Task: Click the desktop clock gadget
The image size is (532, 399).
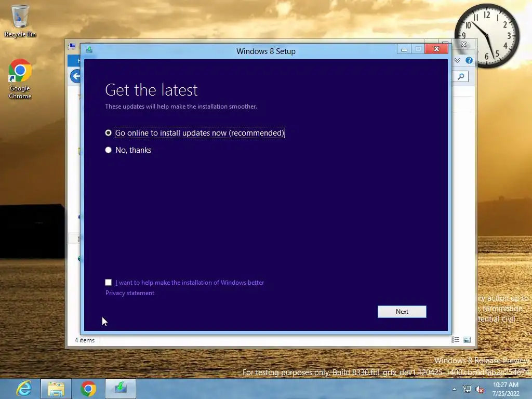Action: (487, 36)
